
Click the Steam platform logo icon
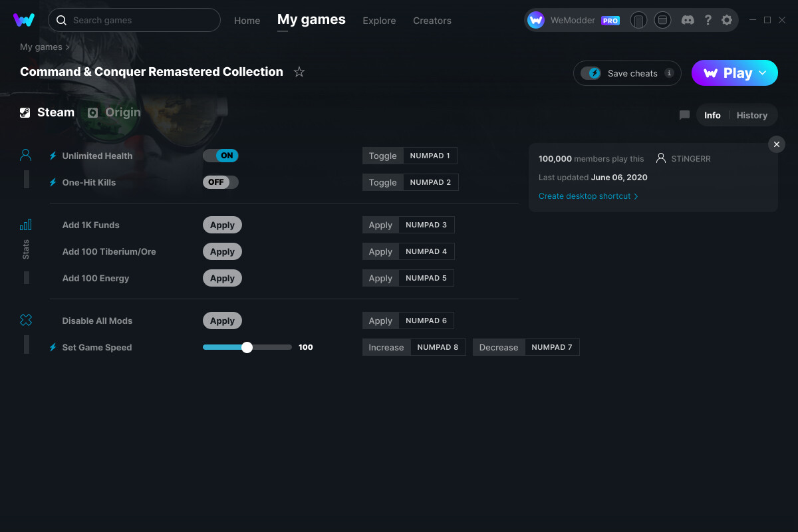25,112
